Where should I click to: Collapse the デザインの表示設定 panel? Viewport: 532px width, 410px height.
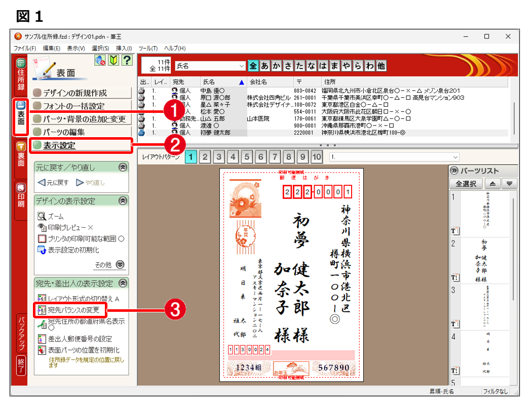123,201
